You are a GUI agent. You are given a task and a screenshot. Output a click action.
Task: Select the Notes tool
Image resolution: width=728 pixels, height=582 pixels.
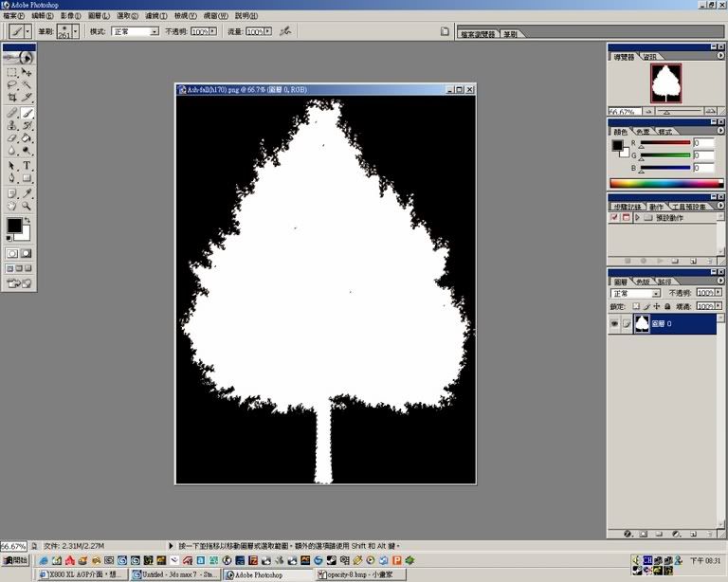click(12, 193)
